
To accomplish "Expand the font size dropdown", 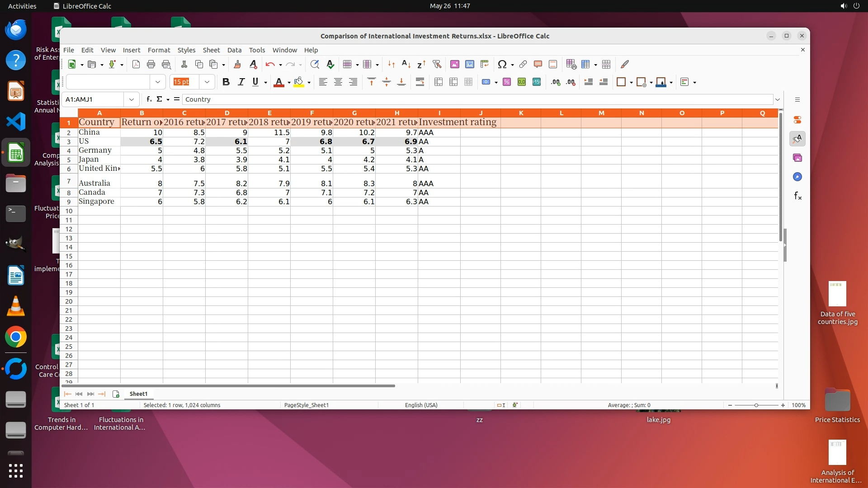I will pyautogui.click(x=207, y=82).
